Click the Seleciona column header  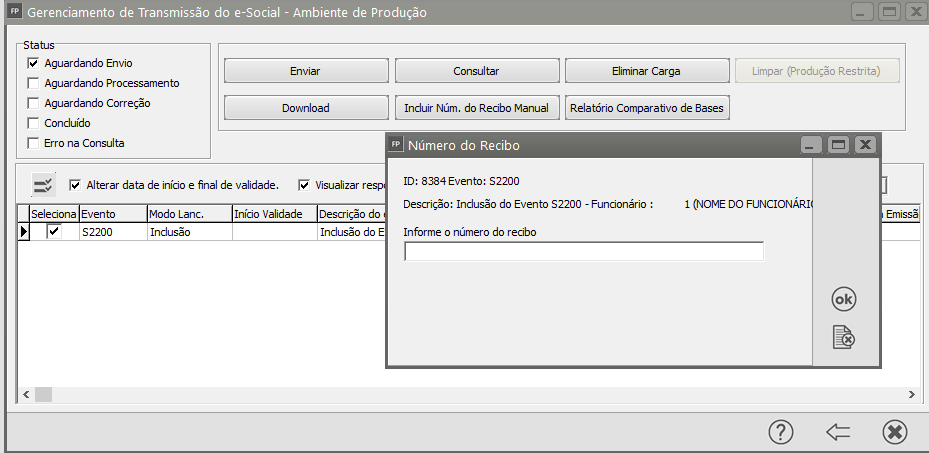pos(54,214)
